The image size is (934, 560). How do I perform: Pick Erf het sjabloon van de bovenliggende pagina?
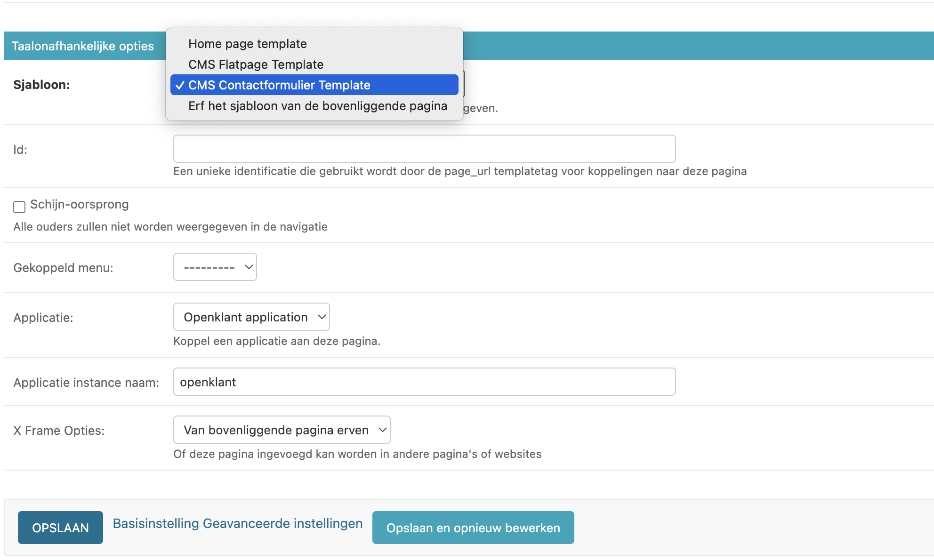click(317, 106)
